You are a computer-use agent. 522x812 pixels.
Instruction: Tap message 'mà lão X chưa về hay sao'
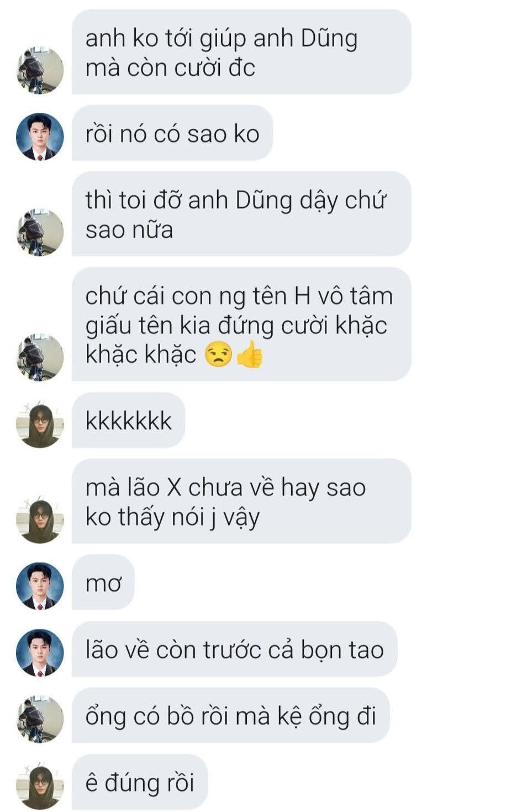241,501
